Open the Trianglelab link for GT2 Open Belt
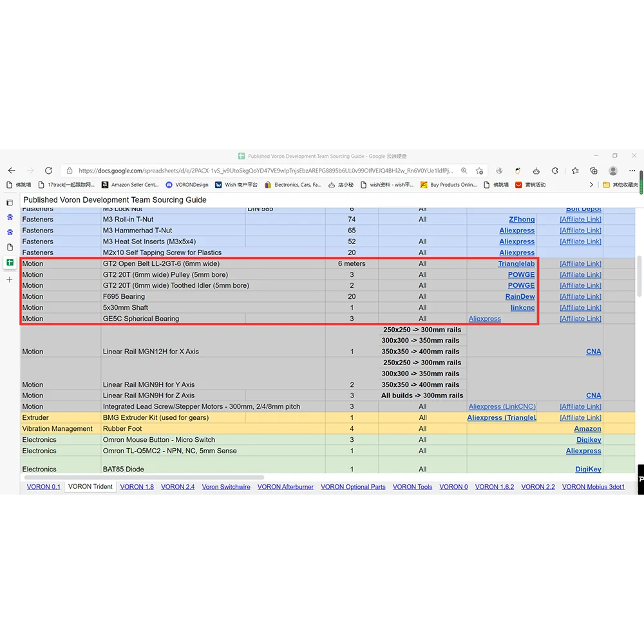The width and height of the screenshot is (644, 644). [516, 263]
